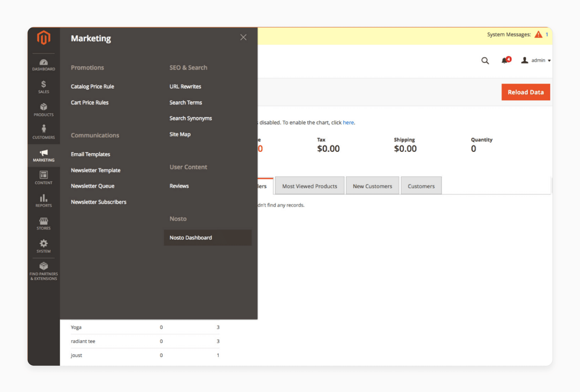Click the system messages count 1
Screen dimensions: 580x392
tap(547, 34)
